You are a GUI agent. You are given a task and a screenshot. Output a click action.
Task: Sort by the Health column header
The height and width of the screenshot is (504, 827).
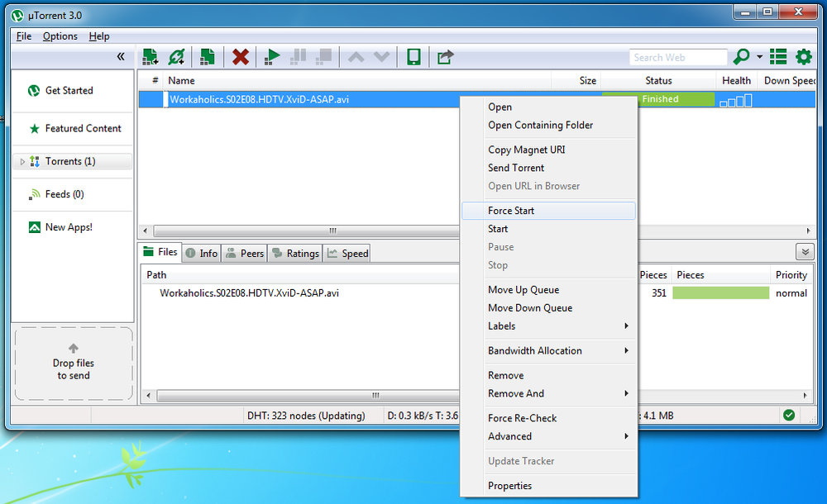click(x=737, y=81)
